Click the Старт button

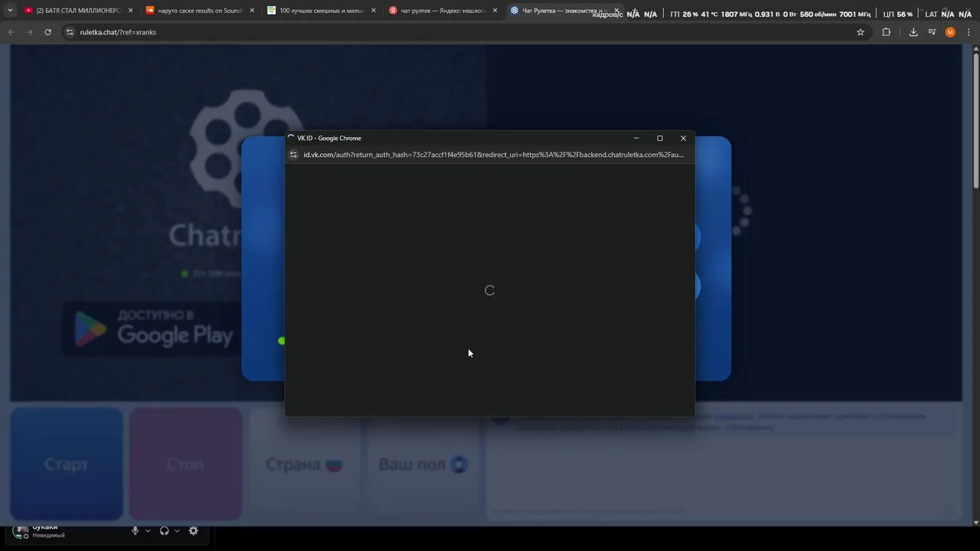click(x=67, y=464)
